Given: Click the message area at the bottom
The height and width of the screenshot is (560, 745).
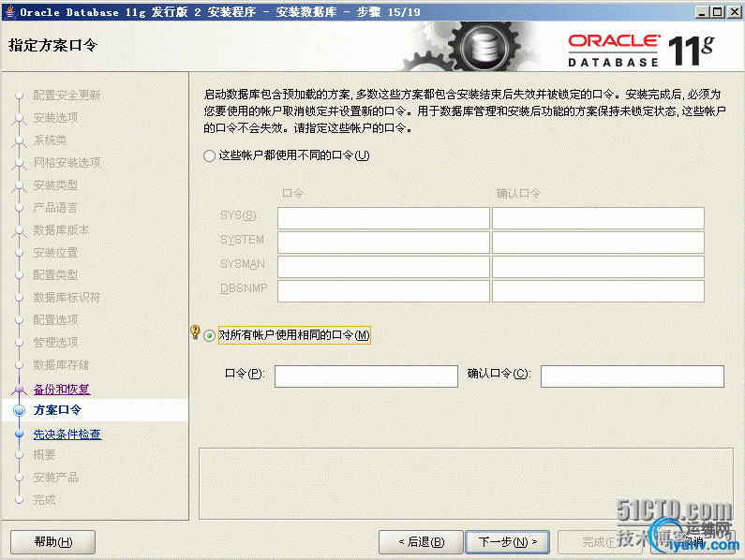Looking at the screenshot, I should [x=466, y=483].
